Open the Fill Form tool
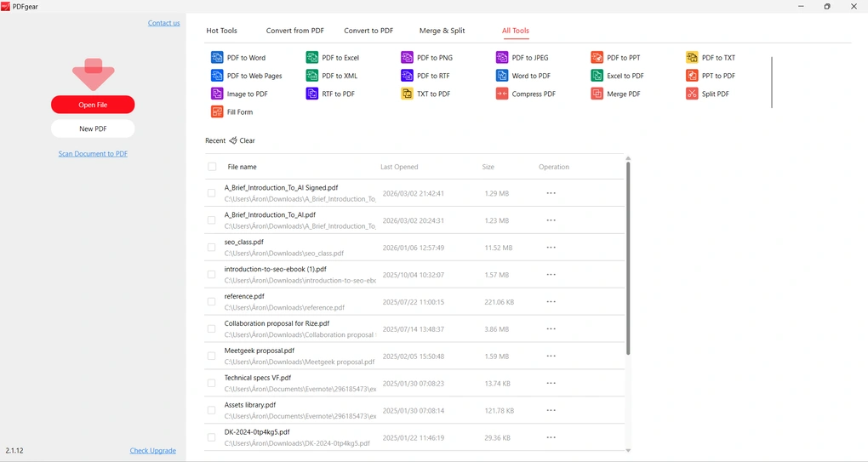Image resolution: width=868 pixels, height=462 pixels. pos(232,111)
